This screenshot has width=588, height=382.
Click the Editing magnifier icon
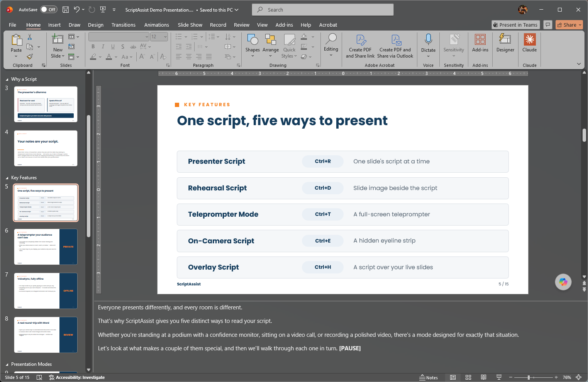(x=331, y=39)
